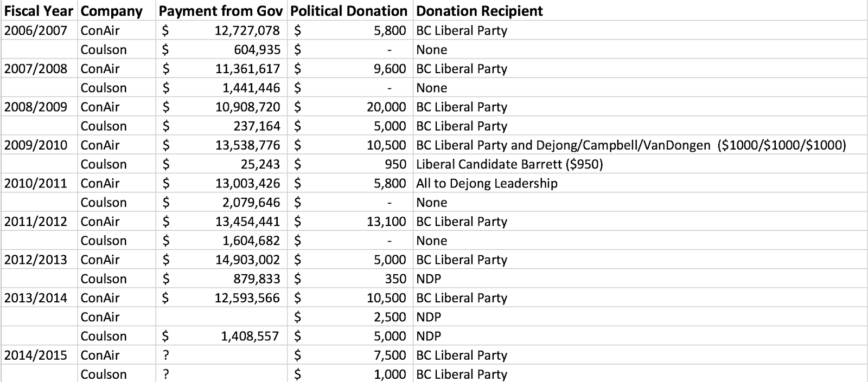868x382 pixels.
Task: Click the 20,000 donation amount
Action: [x=386, y=107]
